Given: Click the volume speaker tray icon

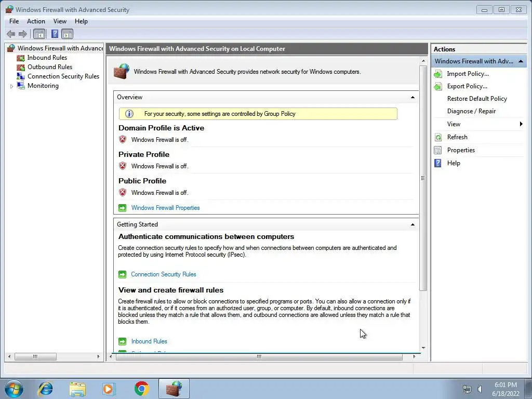Looking at the screenshot, I should coord(480,389).
